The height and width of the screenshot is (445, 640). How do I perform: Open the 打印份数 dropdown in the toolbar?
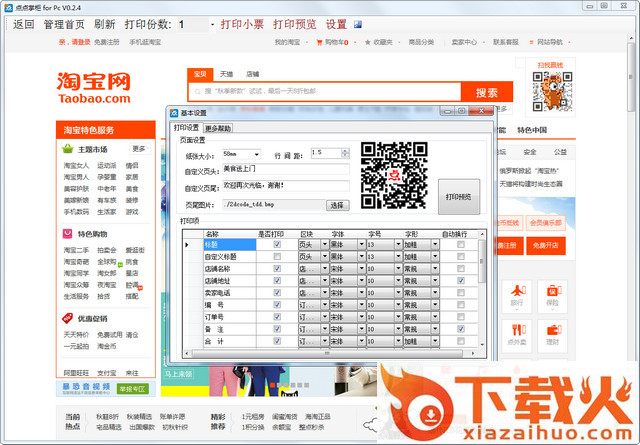(212, 24)
